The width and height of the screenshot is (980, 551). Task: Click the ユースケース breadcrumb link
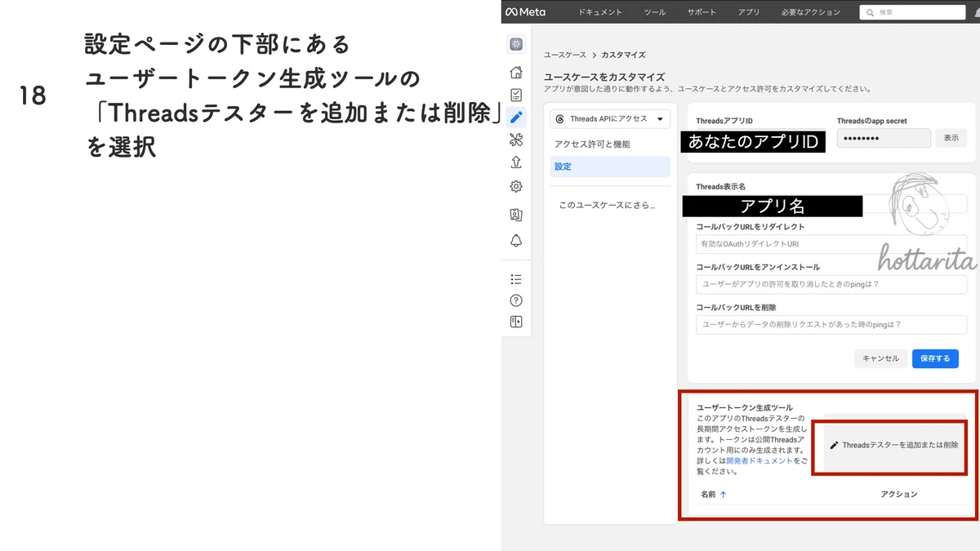[x=565, y=55]
